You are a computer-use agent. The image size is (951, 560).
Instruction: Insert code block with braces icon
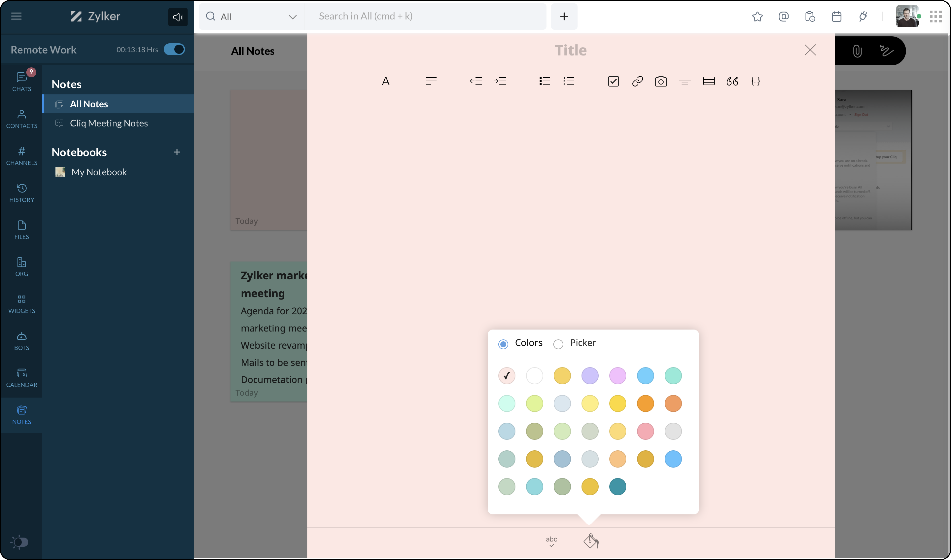(x=756, y=81)
